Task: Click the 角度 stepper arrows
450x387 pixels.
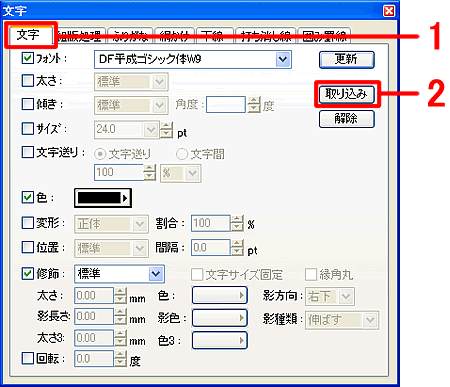Action: click(254, 105)
